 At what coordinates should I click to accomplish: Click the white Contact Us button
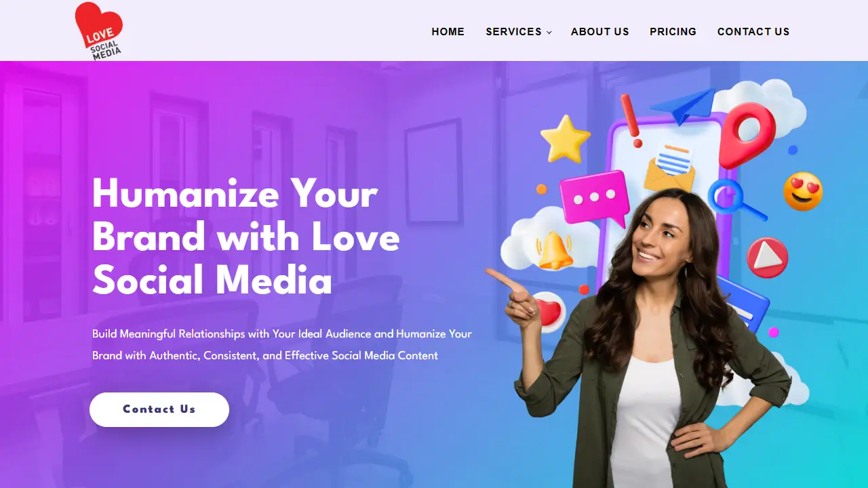159,409
